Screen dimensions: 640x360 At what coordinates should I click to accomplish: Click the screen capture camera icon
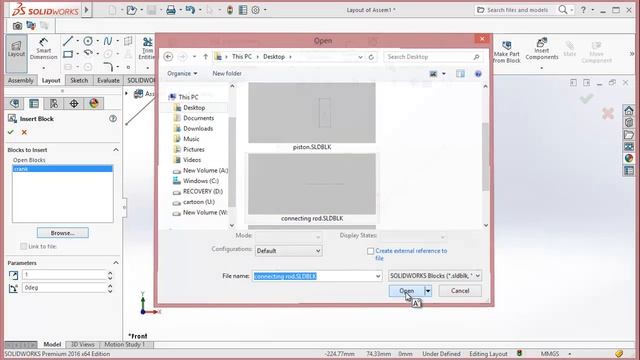tap(17, 26)
